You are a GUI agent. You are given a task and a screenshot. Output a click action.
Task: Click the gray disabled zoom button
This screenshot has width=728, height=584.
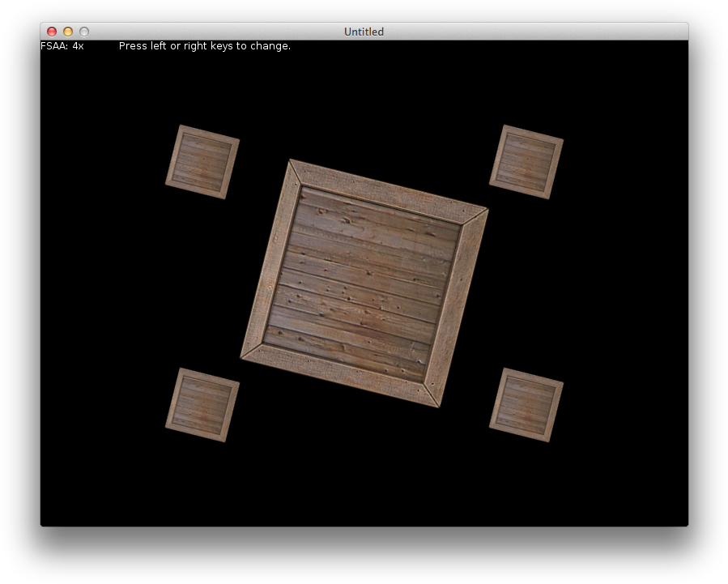(x=84, y=32)
